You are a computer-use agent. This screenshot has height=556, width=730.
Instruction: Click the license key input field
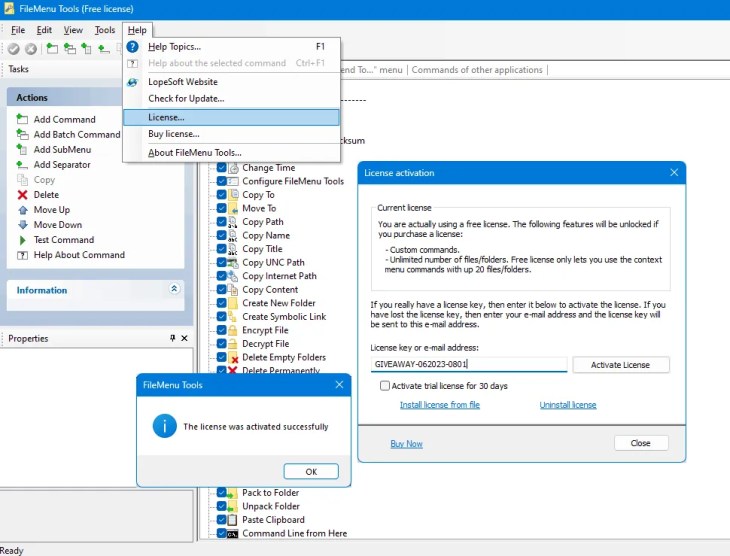469,364
